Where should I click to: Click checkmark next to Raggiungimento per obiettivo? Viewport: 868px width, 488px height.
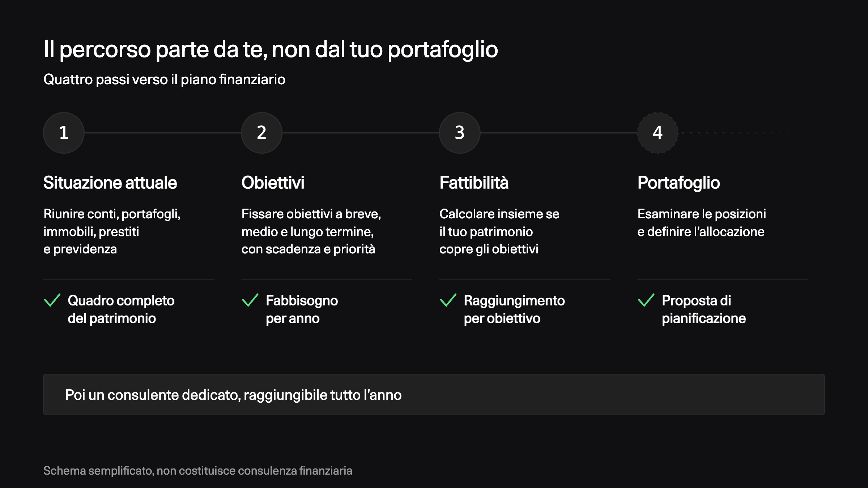[x=448, y=300]
